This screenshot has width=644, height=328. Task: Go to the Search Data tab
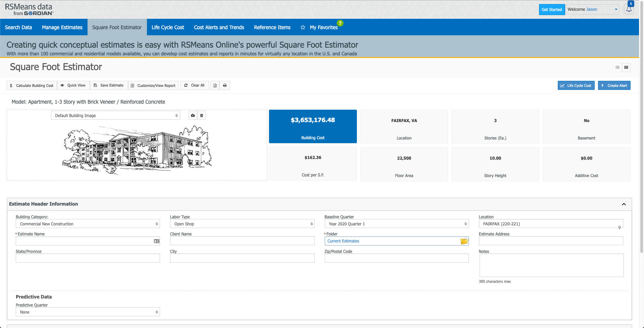[18, 27]
